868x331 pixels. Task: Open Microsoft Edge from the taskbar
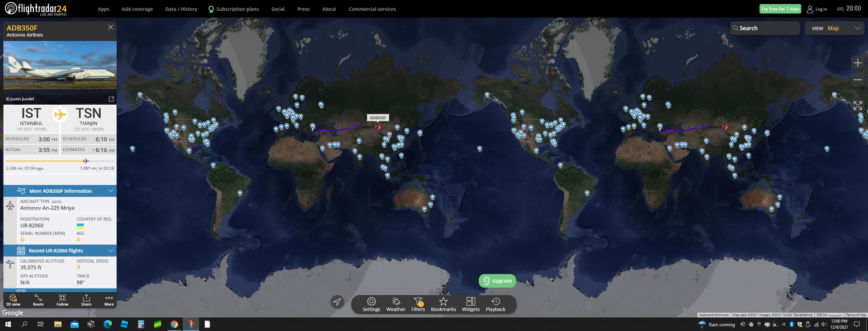coord(108,324)
